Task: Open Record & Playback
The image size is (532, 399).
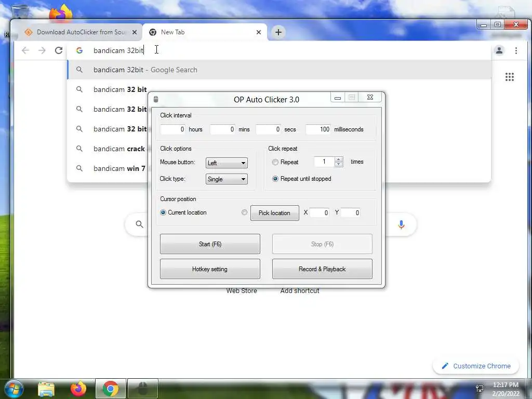Action: tap(322, 269)
